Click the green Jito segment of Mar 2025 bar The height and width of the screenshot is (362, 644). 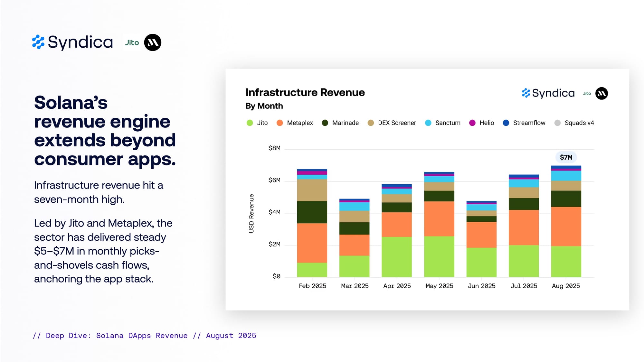click(354, 266)
